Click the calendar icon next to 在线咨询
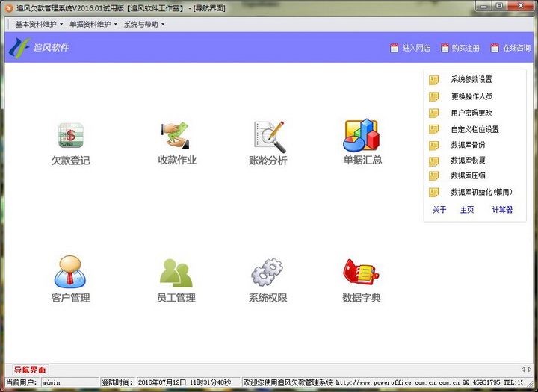 click(x=495, y=48)
